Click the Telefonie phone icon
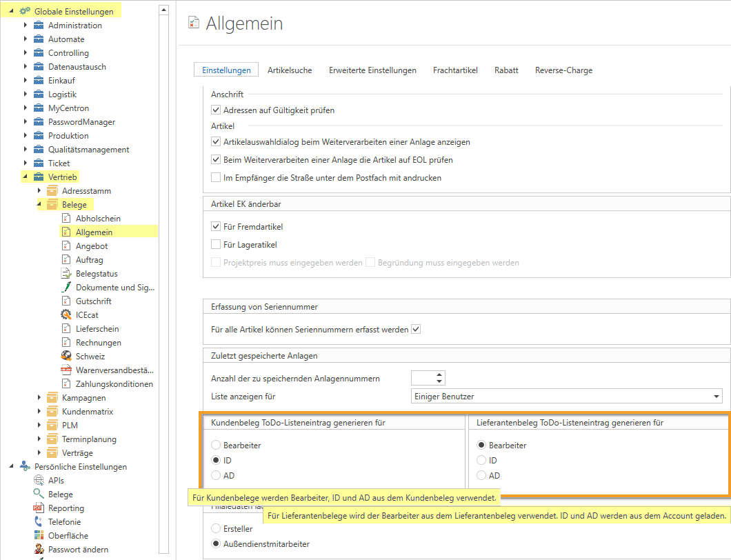This screenshot has width=731, height=560. pos(39,522)
